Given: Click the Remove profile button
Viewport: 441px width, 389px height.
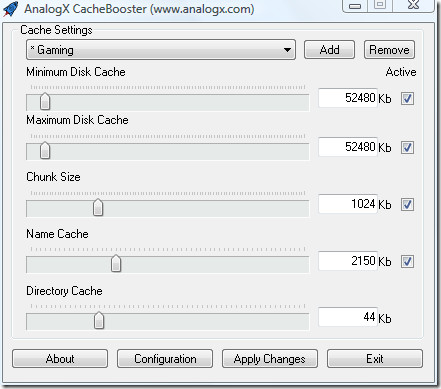Looking at the screenshot, I should 389,50.
